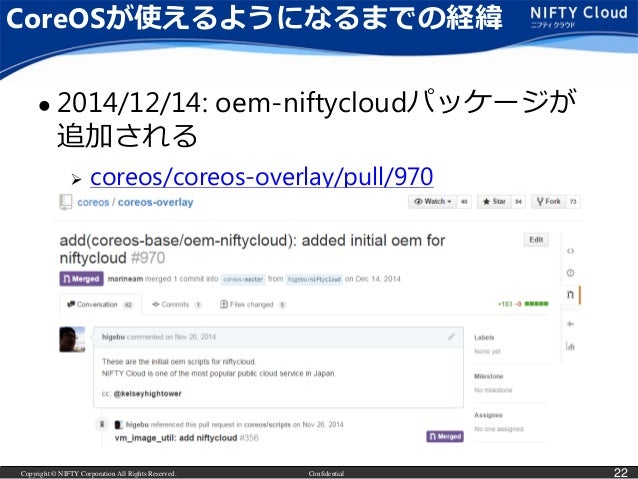Expand the Watch dropdown
Screen dimensions: 638x479
433,201
